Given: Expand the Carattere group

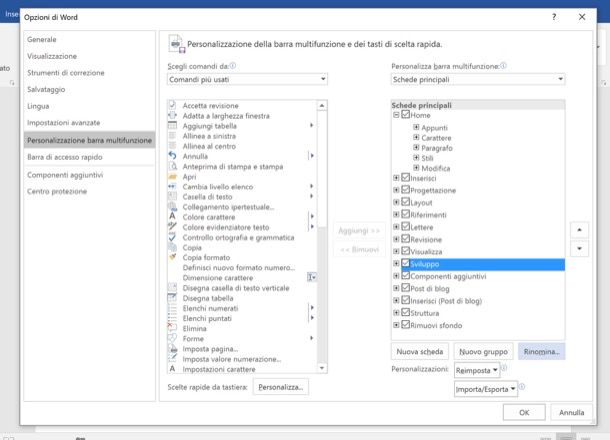Looking at the screenshot, I should pyautogui.click(x=416, y=137).
